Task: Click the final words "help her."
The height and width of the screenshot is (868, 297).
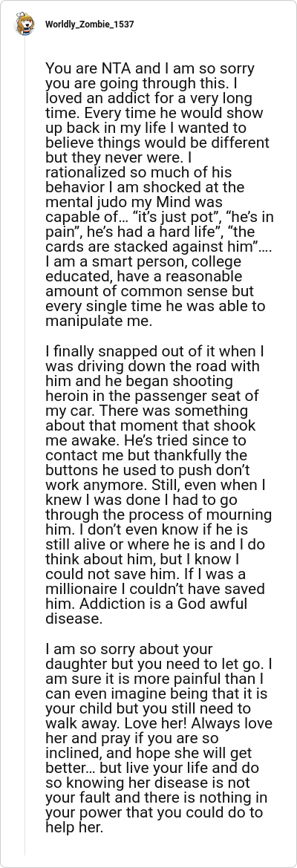Action: (74, 828)
